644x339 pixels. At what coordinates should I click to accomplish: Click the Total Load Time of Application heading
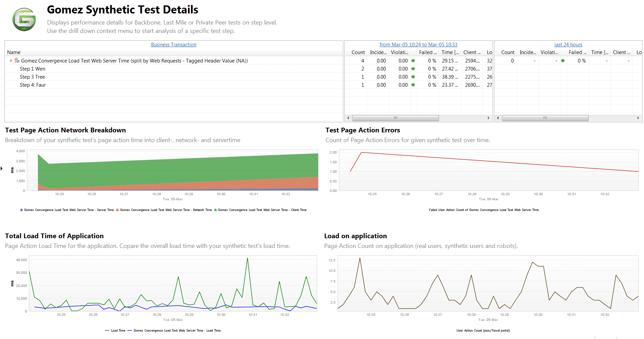point(54,236)
